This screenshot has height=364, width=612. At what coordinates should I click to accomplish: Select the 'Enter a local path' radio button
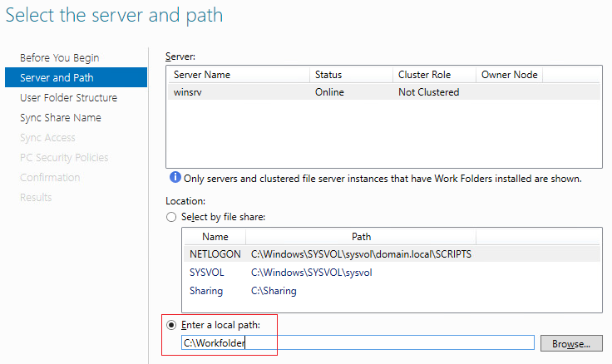172,324
